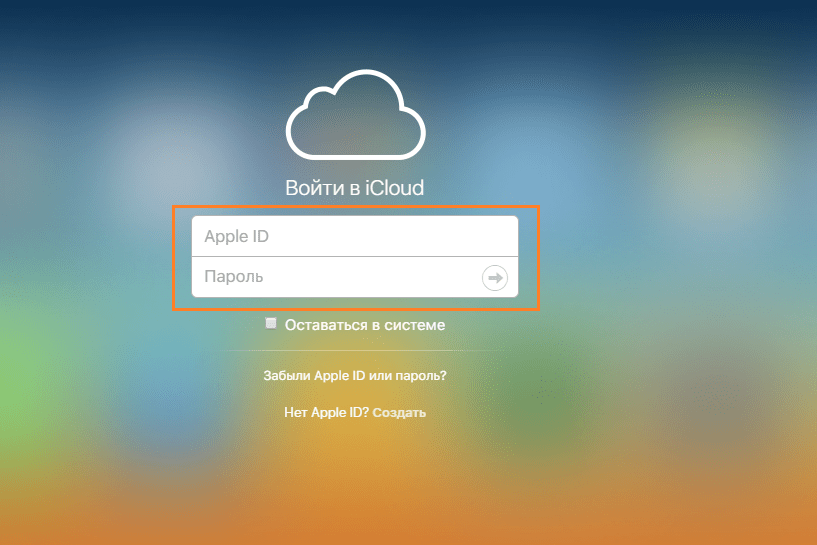Click the divider line below the checkbox
Viewport: 817px width, 545px height.
[x=354, y=350]
